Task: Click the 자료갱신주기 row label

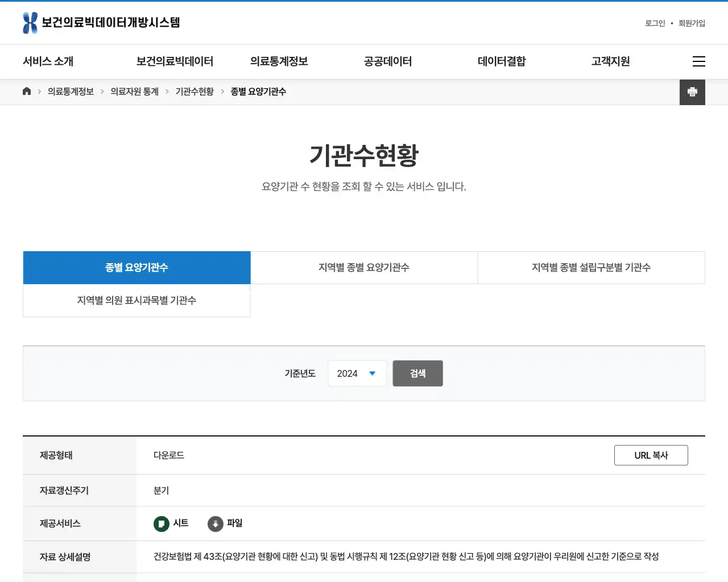Action: click(x=64, y=490)
